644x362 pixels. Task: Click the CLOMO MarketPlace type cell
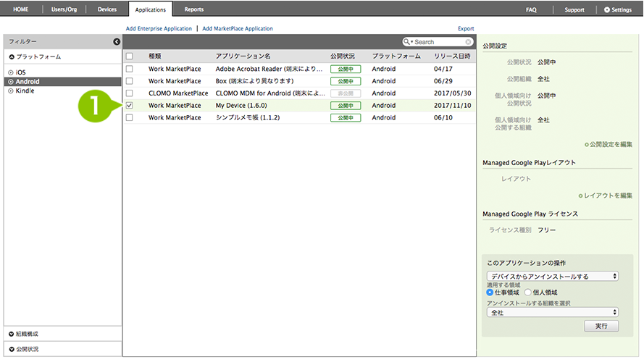(178, 93)
